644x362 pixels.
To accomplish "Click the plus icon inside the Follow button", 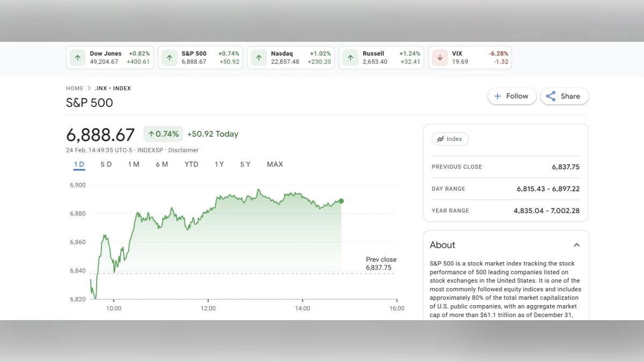I will pyautogui.click(x=496, y=96).
